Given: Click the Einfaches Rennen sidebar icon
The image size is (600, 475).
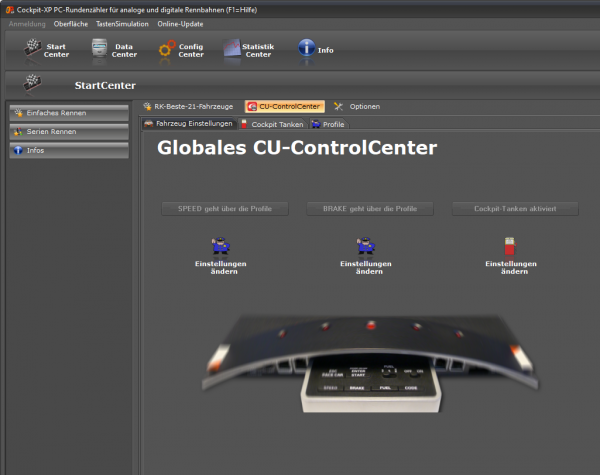Looking at the screenshot, I should click(18, 113).
